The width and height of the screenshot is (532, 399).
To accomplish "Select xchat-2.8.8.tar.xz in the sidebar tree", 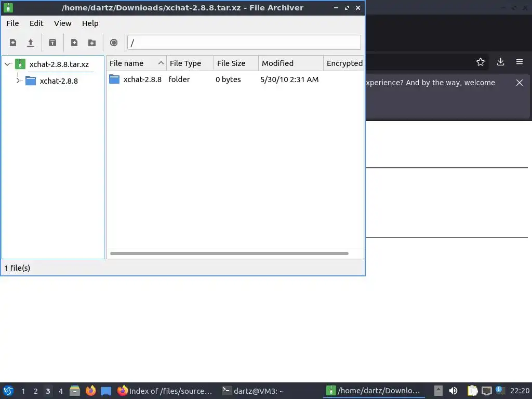I will click(x=59, y=64).
